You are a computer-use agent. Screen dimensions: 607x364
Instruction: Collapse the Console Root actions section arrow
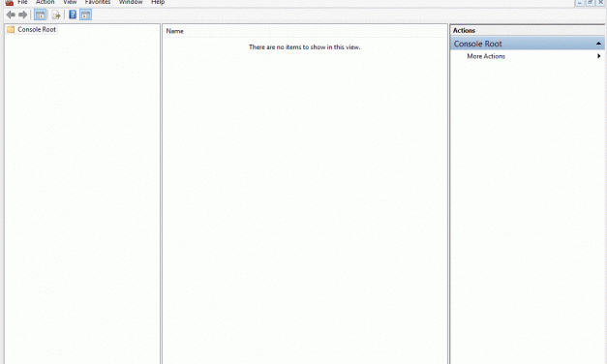[598, 44]
